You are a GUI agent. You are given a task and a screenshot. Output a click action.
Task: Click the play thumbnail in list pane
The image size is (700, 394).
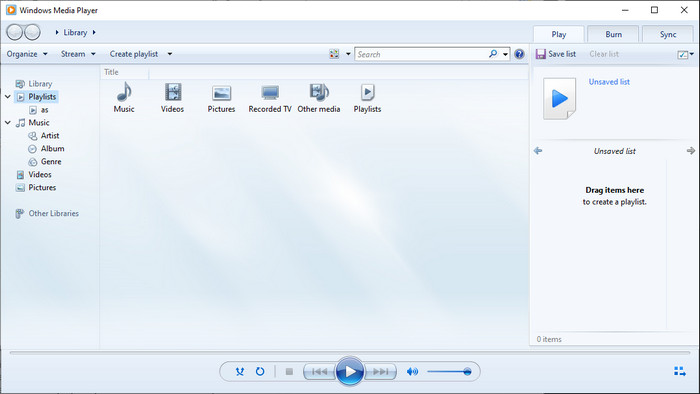559,99
